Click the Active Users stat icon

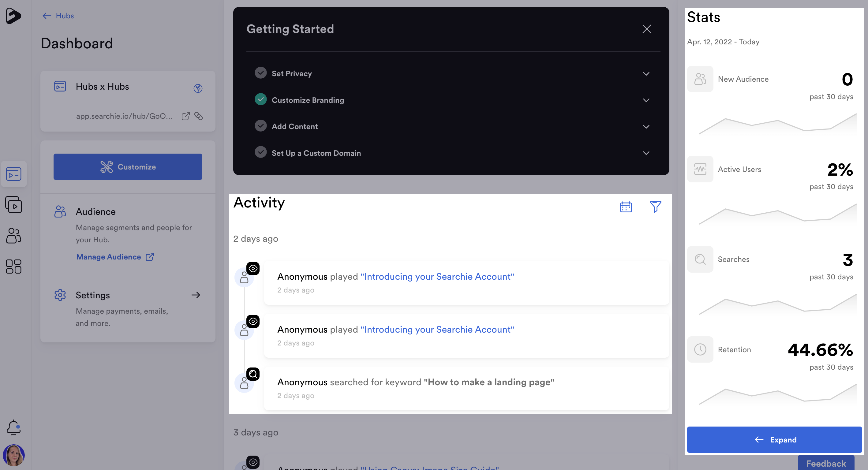(x=700, y=169)
